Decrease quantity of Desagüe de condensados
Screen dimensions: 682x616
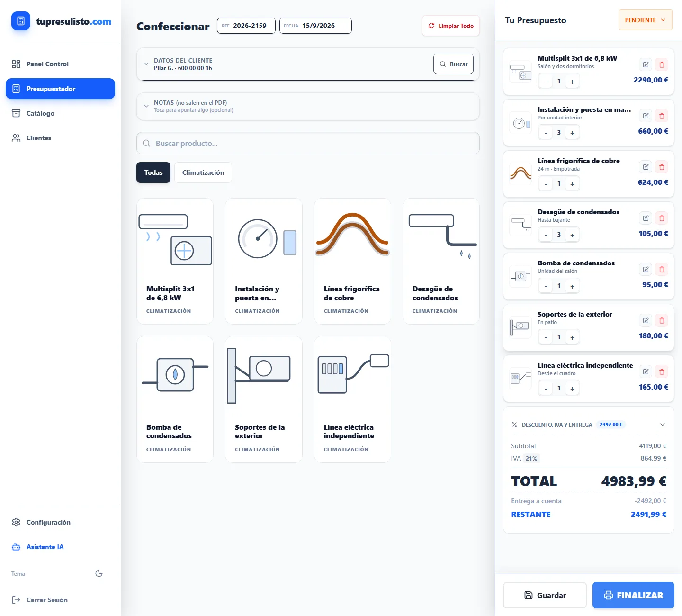546,235
